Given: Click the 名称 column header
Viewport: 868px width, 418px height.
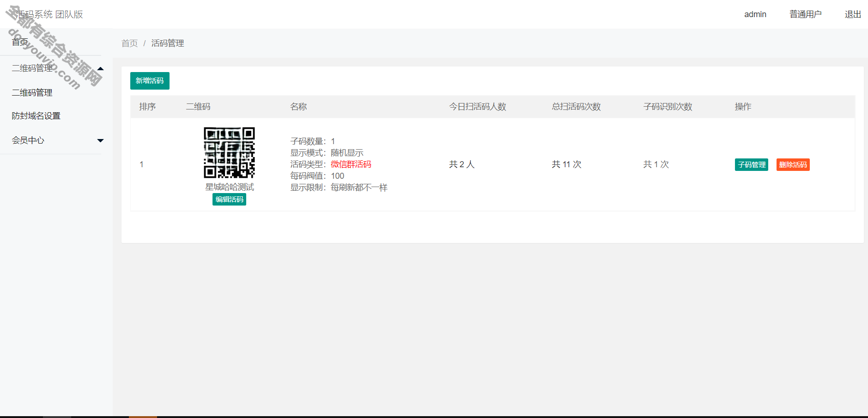Looking at the screenshot, I should pyautogui.click(x=298, y=107).
